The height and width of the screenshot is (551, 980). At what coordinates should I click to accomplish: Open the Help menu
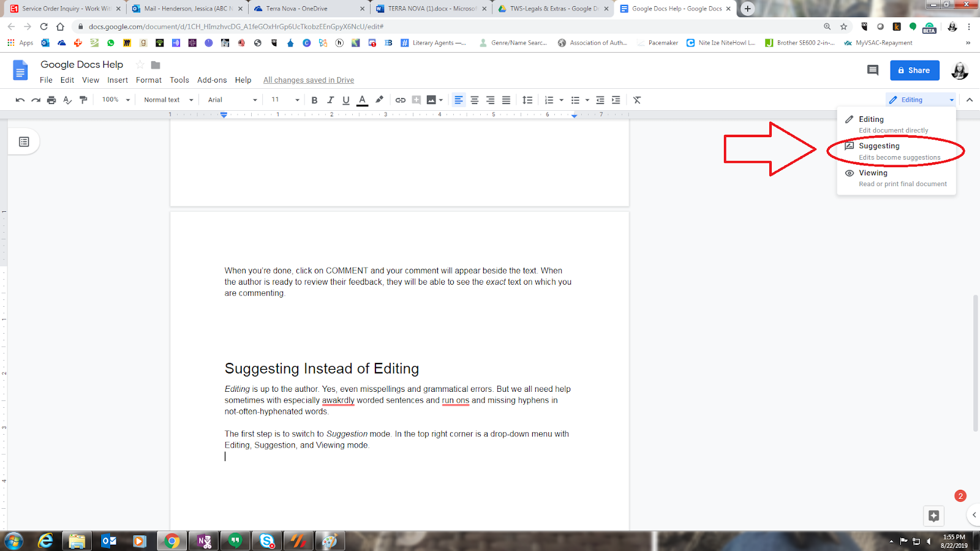(x=243, y=80)
